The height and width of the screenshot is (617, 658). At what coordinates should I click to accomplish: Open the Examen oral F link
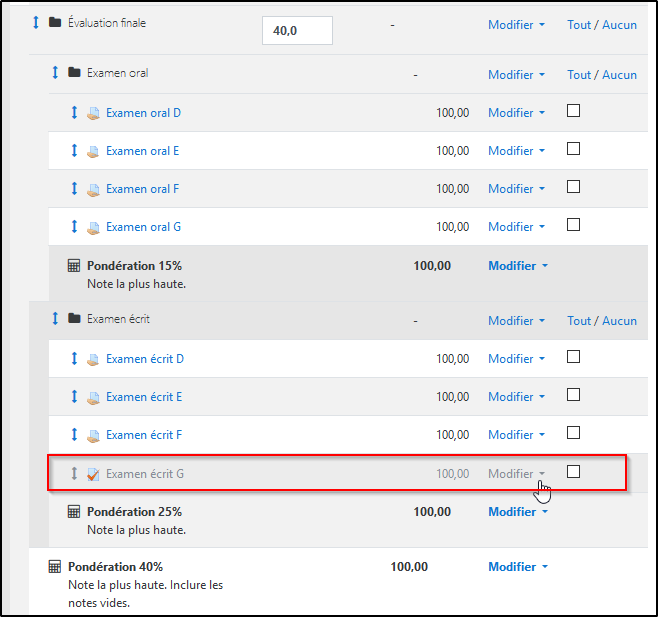pyautogui.click(x=142, y=189)
